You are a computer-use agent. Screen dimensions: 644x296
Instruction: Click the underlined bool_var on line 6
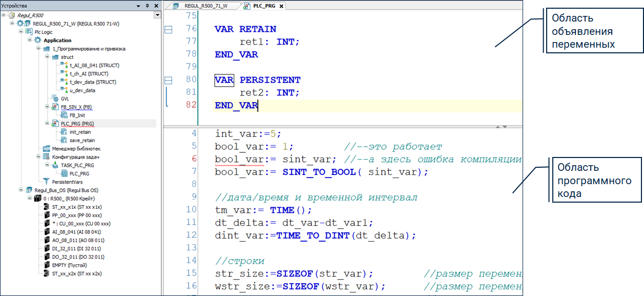pos(239,159)
